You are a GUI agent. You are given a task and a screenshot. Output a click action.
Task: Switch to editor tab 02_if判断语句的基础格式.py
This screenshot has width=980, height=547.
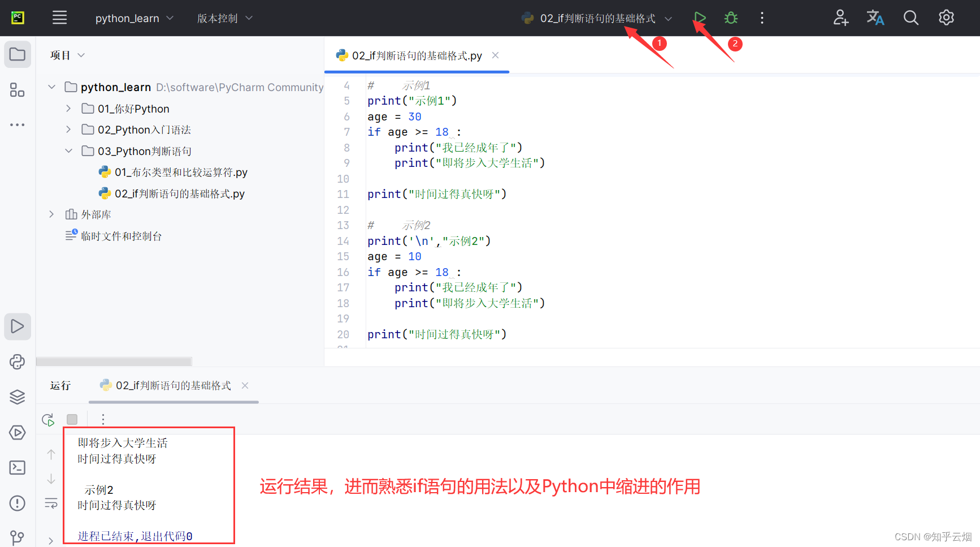pos(417,55)
